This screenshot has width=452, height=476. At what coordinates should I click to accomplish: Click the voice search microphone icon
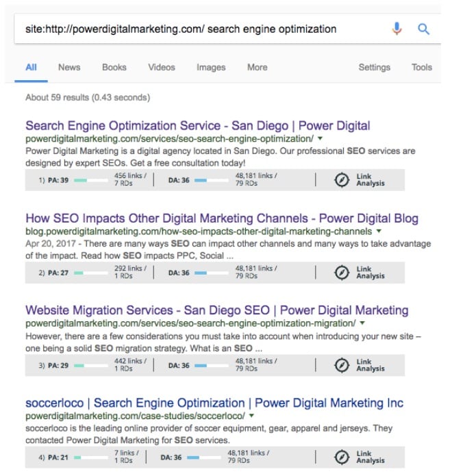tap(397, 29)
